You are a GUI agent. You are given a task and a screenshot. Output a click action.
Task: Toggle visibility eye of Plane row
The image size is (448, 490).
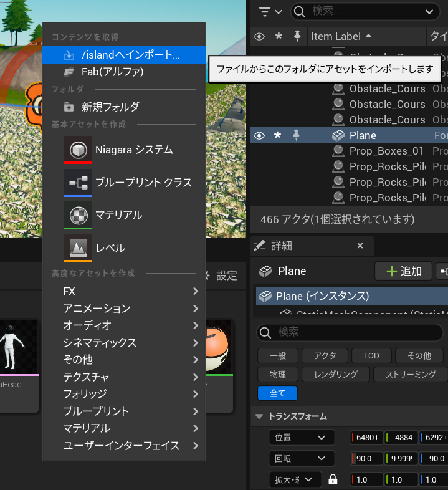click(259, 136)
